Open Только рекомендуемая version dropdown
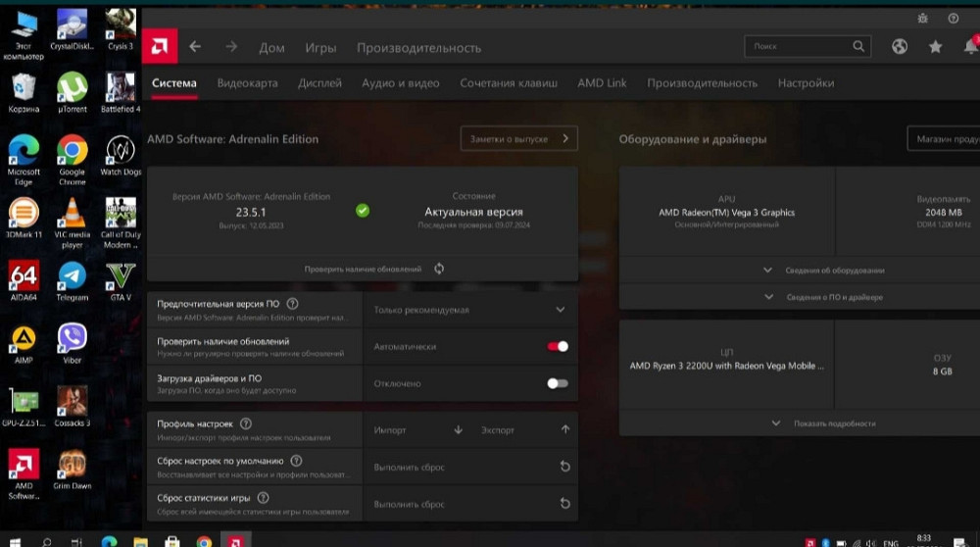 (469, 310)
